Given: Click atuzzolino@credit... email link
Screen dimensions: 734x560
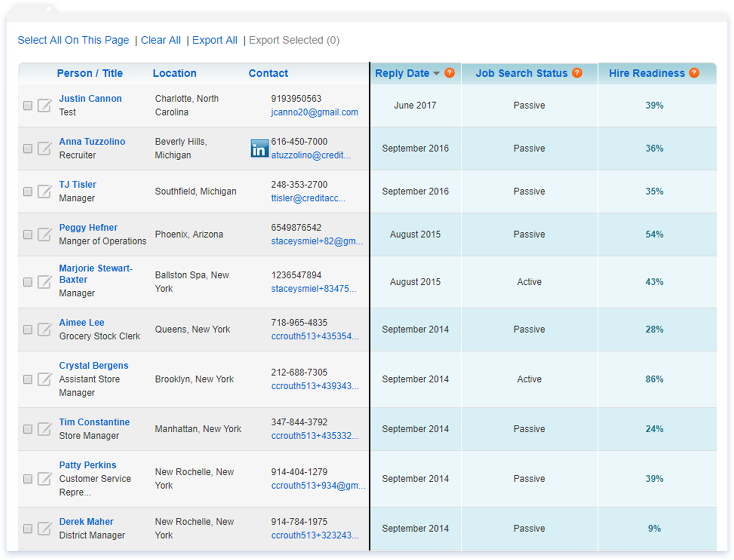Looking at the screenshot, I should [311, 155].
